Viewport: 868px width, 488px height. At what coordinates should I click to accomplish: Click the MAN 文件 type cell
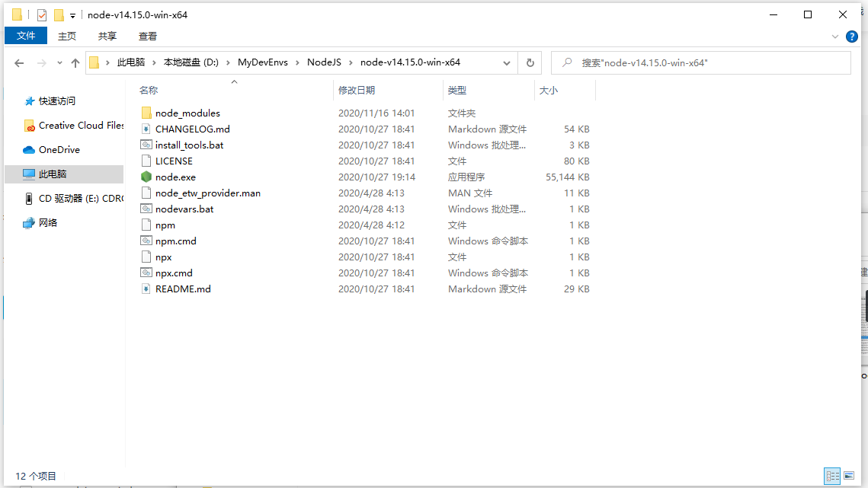coord(470,193)
